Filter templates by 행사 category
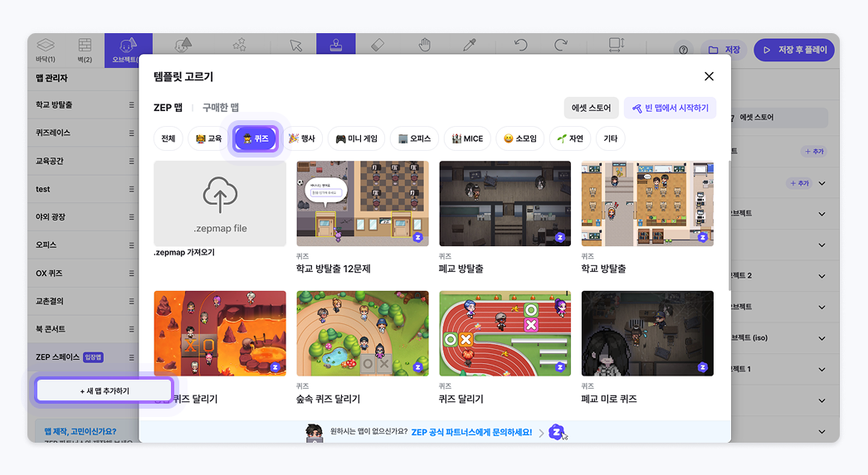The image size is (868, 475). click(302, 138)
